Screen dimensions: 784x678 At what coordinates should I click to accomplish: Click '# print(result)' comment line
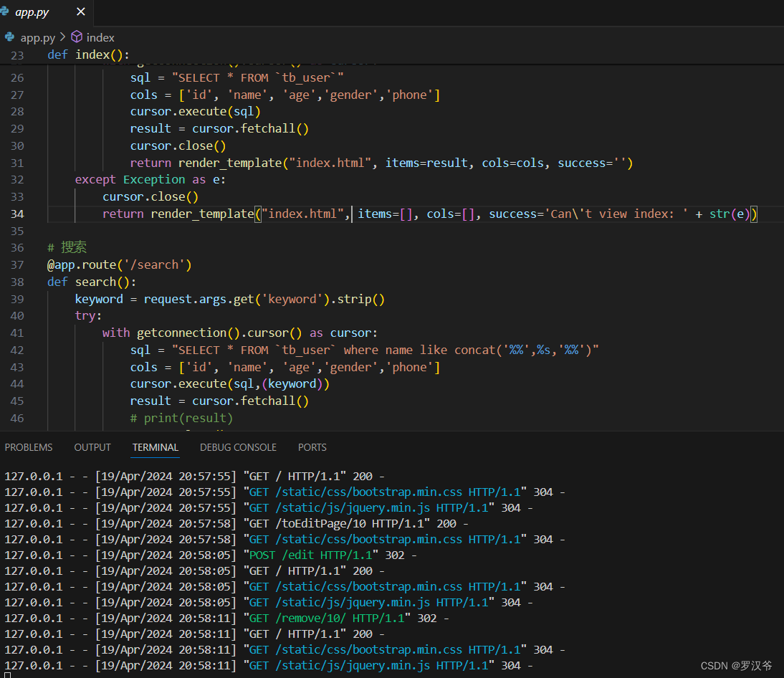coord(181,418)
